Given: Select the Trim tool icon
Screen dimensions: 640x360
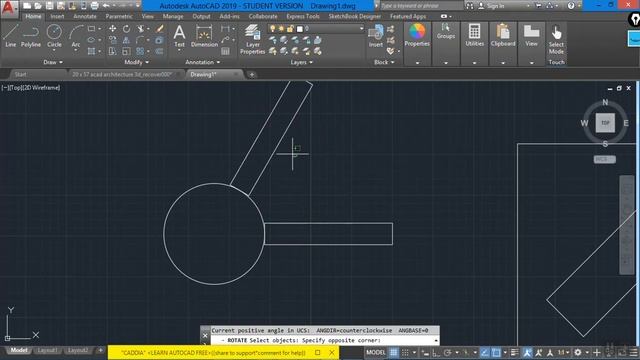Looking at the screenshot, I should point(141,29).
